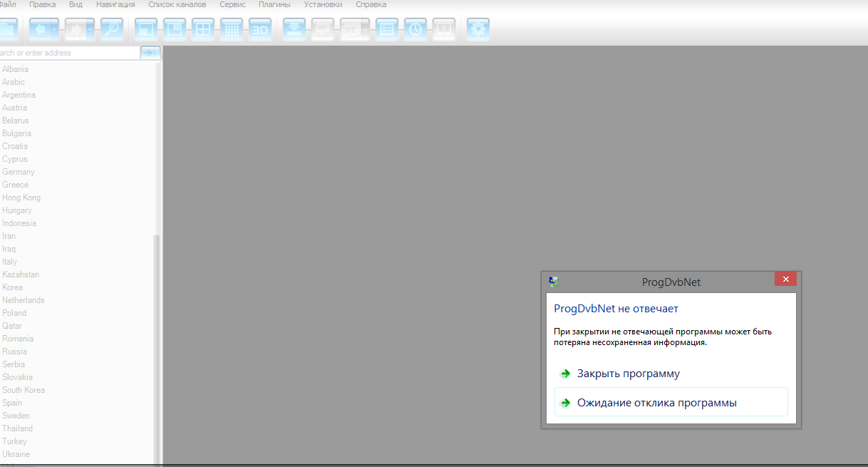
Task: Open the Плагины menu
Action: coord(274,4)
